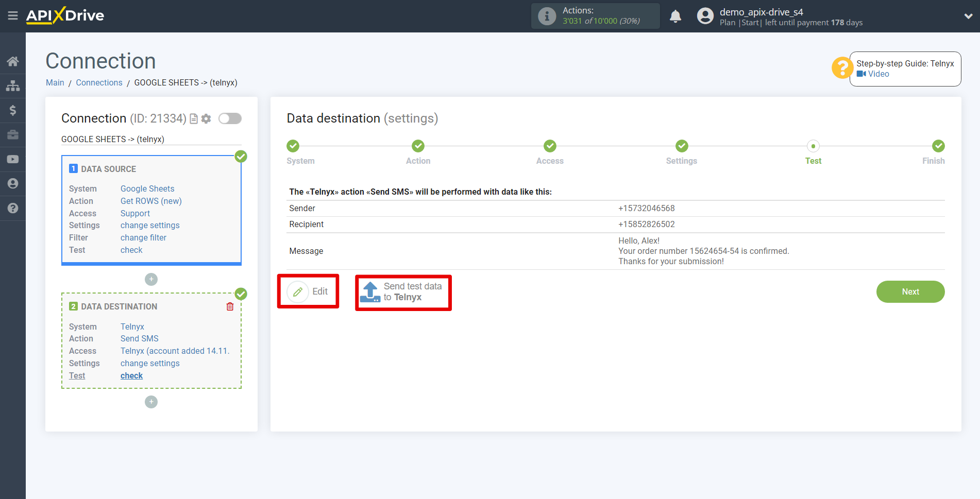
Task: Open the Telnyx destination system link
Action: tap(132, 326)
